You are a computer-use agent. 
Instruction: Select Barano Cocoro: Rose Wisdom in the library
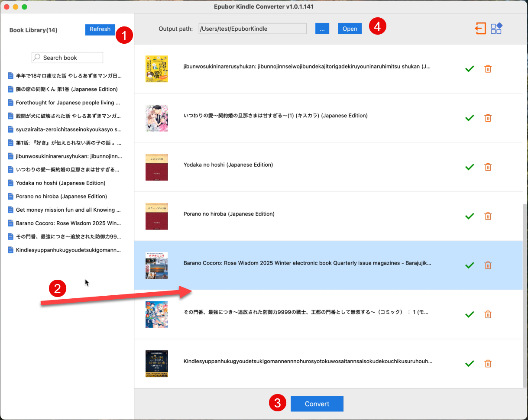point(68,223)
